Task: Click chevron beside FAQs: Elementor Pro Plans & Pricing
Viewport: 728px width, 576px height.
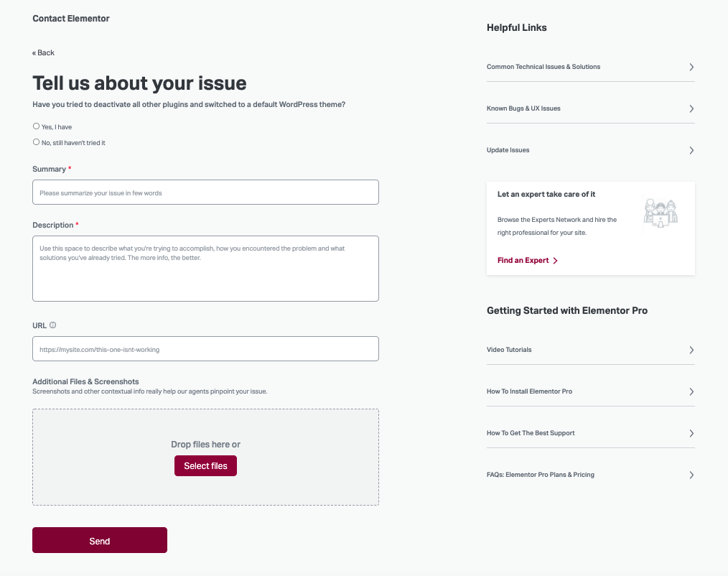Action: (691, 475)
